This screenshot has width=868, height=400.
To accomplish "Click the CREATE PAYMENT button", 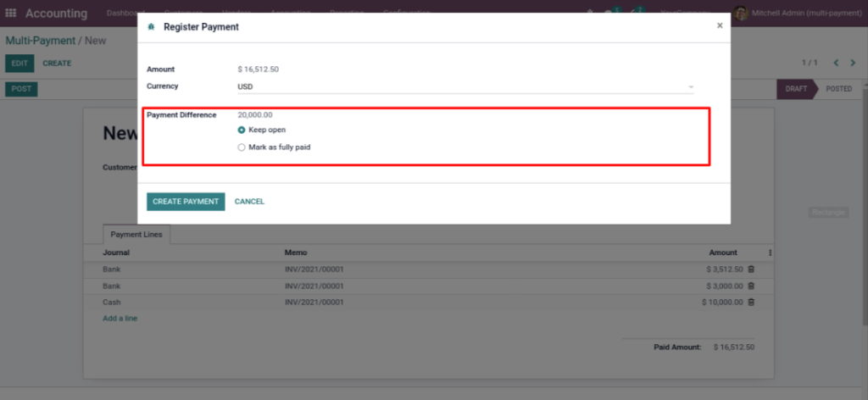I will 186,202.
